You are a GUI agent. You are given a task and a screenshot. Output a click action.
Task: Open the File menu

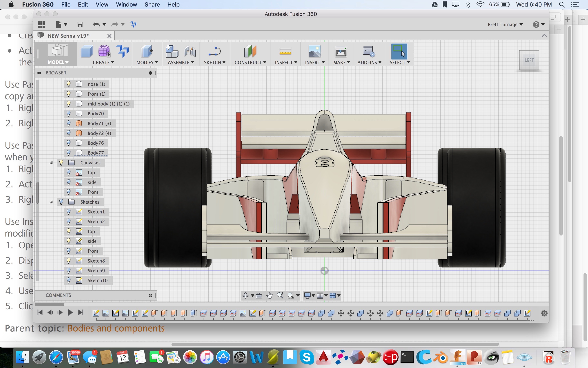tap(66, 4)
